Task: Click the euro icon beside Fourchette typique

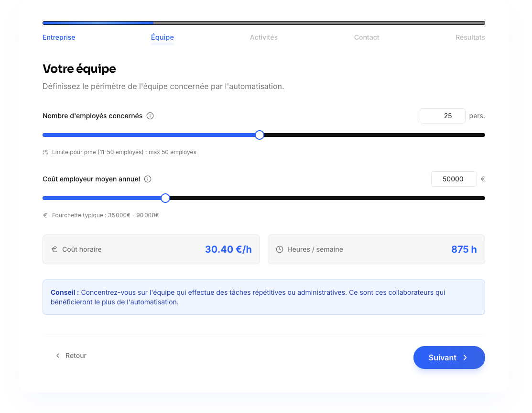Action: (x=45, y=215)
